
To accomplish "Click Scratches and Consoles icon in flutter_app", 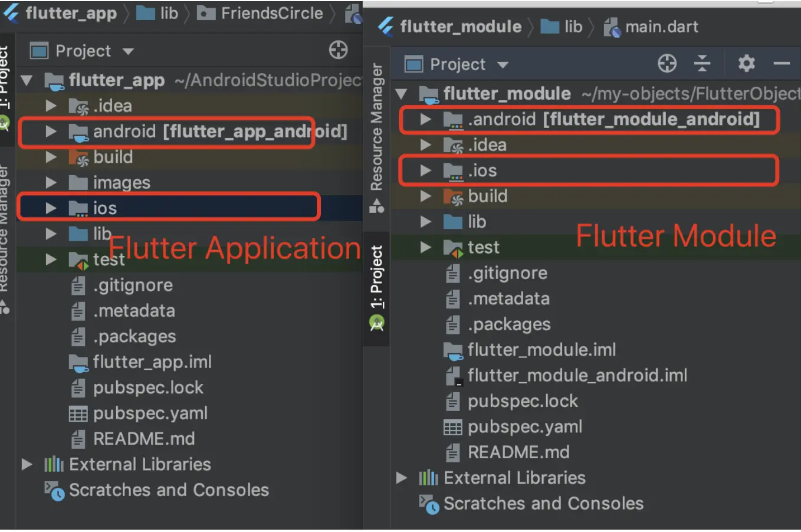I will [x=54, y=491].
